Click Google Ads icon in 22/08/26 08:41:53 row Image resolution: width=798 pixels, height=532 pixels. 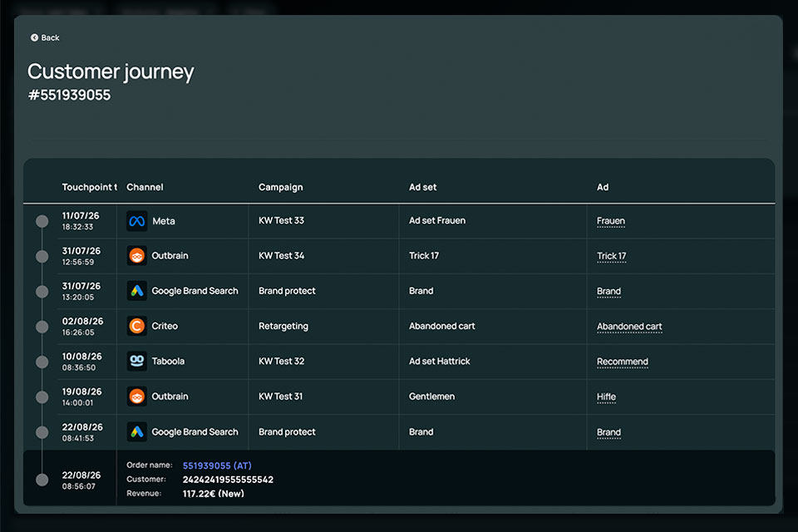click(x=137, y=431)
